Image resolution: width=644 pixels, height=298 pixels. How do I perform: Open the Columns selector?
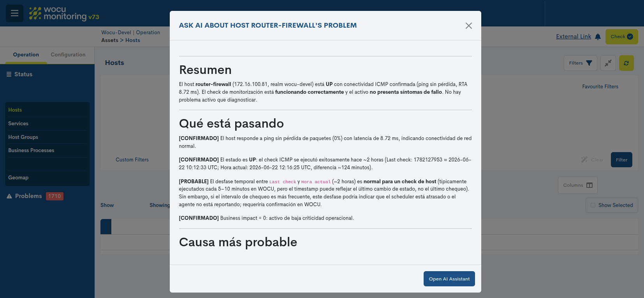(577, 185)
